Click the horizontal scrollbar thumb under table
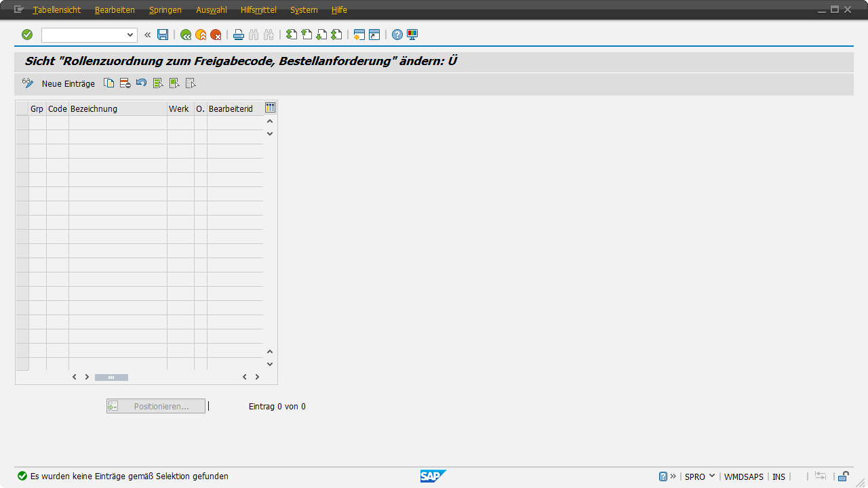Viewport: 868px width, 488px height. (x=111, y=378)
